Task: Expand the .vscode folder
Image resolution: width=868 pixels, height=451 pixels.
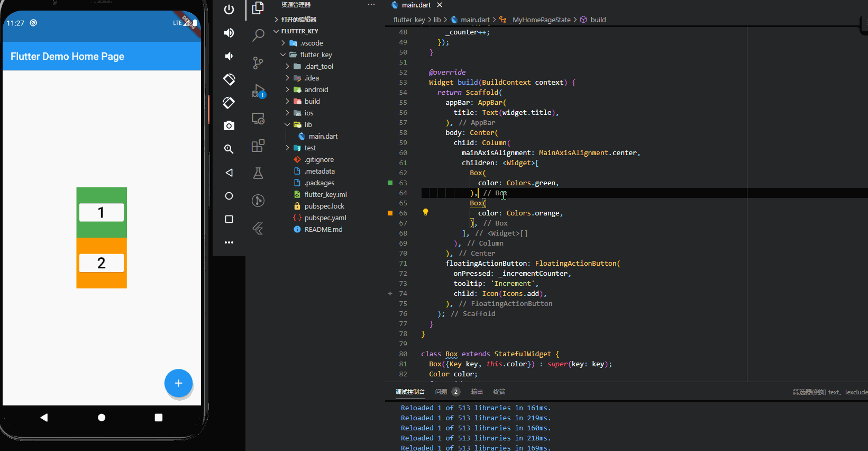Action: point(312,43)
